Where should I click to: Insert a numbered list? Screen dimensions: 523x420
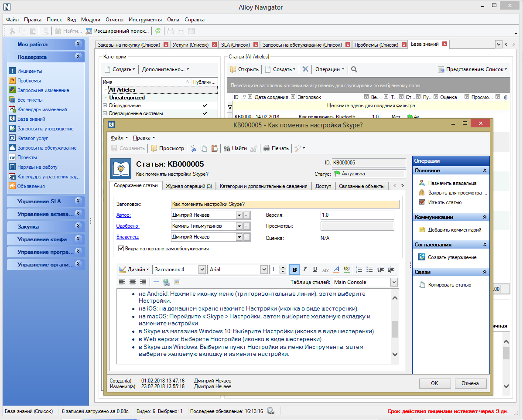click(359, 270)
